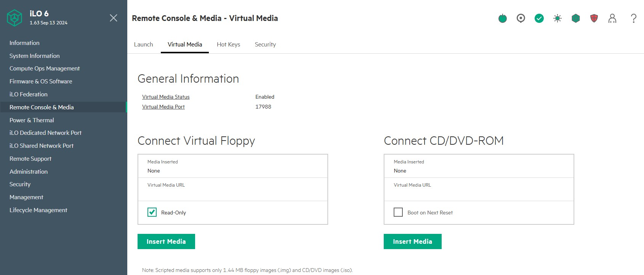The width and height of the screenshot is (644, 275).
Task: Open the red shield security status icon
Action: tap(594, 18)
